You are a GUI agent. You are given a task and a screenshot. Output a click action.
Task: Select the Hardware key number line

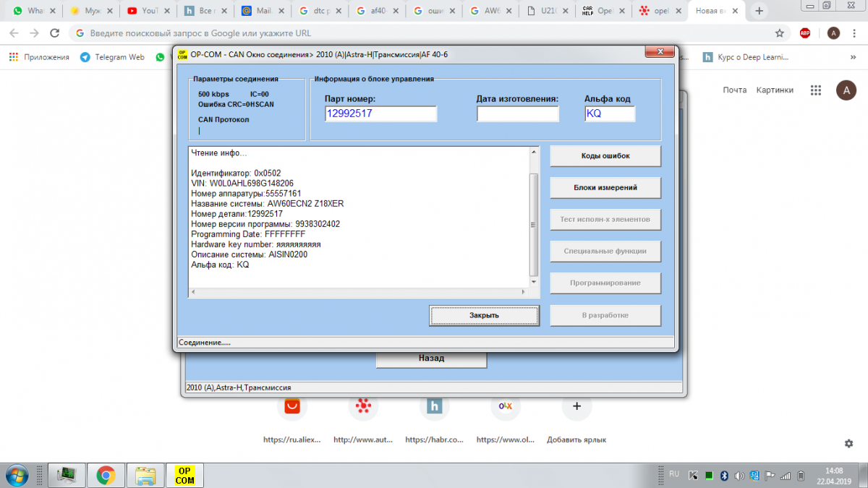256,244
